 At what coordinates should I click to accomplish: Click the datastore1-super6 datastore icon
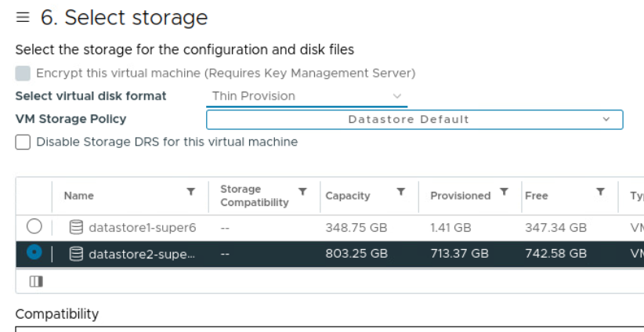(x=76, y=228)
